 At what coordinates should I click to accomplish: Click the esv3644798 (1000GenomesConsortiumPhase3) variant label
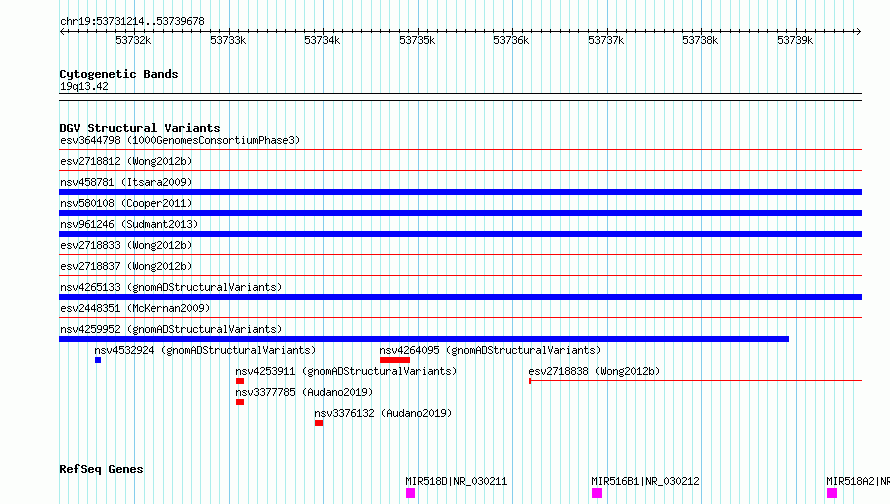[x=180, y=140]
